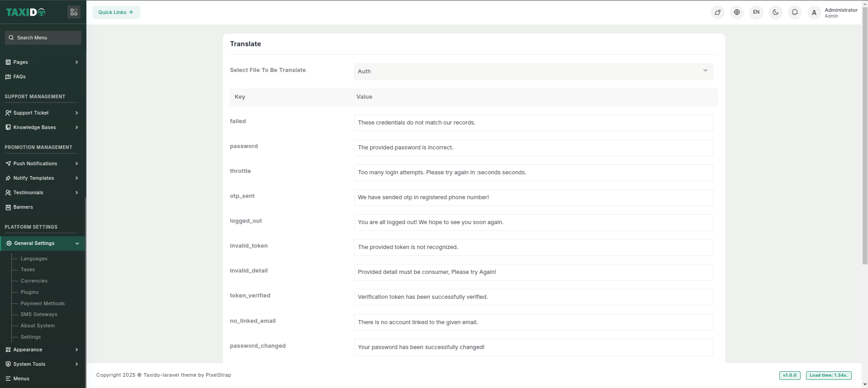Open FAQs in the sidebar
The image size is (868, 388).
click(19, 77)
